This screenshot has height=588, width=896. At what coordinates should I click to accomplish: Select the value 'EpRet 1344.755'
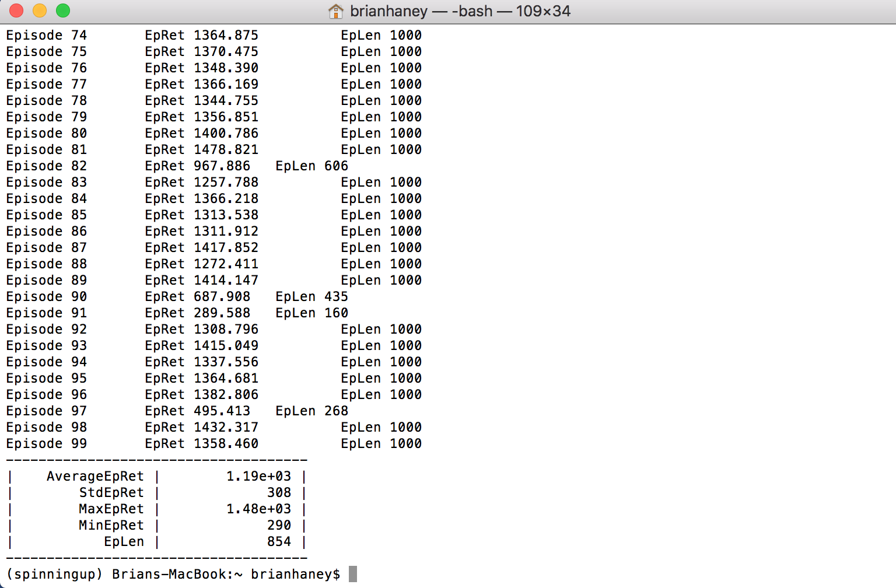(202, 100)
